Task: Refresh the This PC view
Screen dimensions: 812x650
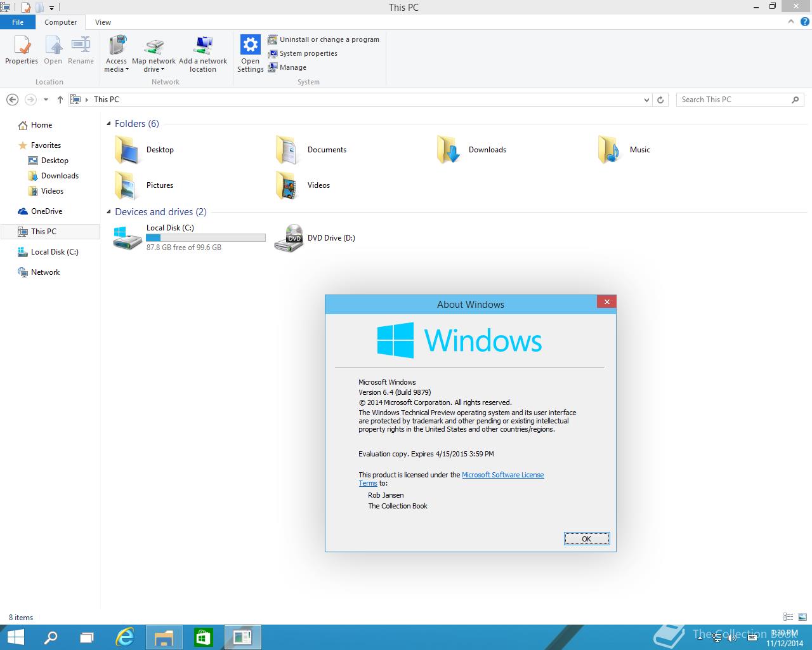Action: click(x=660, y=100)
